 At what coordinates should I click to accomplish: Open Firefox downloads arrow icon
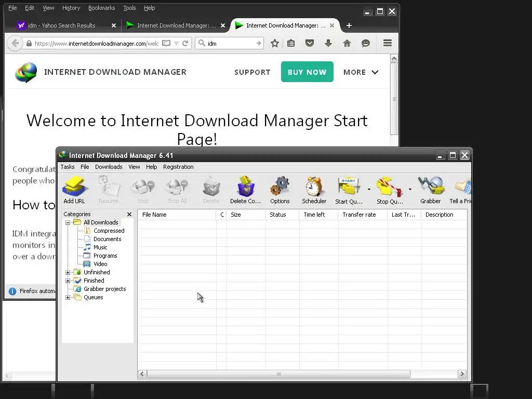tap(328, 43)
